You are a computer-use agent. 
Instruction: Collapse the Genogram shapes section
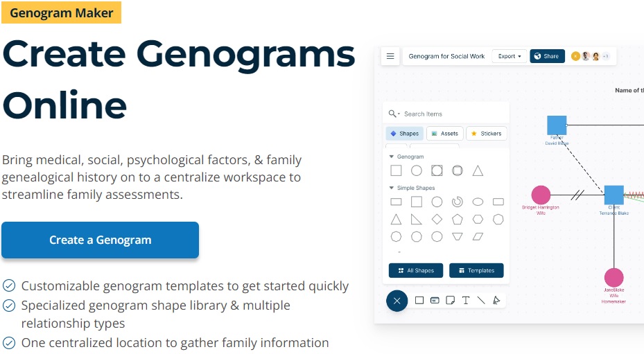click(x=392, y=157)
